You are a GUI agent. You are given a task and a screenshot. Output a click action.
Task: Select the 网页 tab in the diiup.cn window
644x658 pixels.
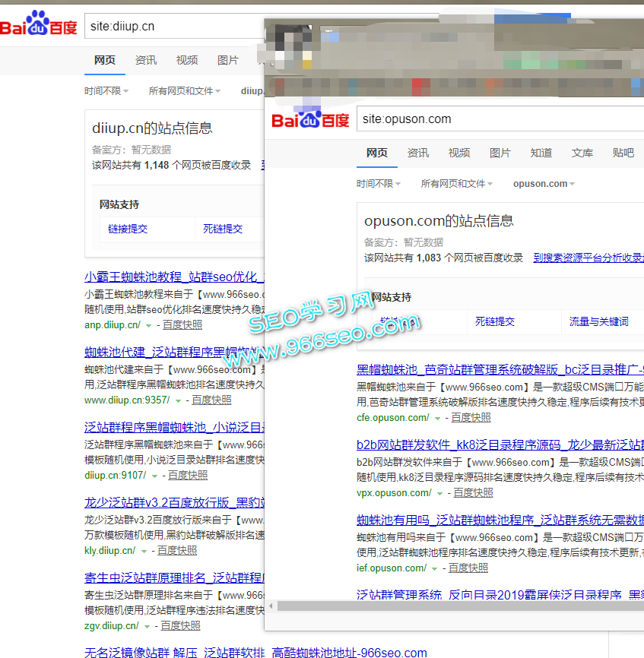(x=104, y=60)
